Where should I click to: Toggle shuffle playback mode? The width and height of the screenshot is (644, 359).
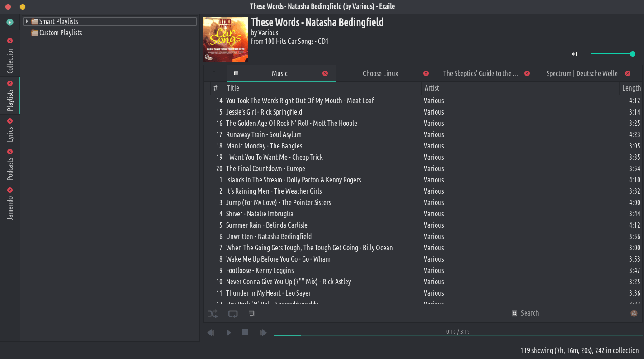tap(213, 313)
